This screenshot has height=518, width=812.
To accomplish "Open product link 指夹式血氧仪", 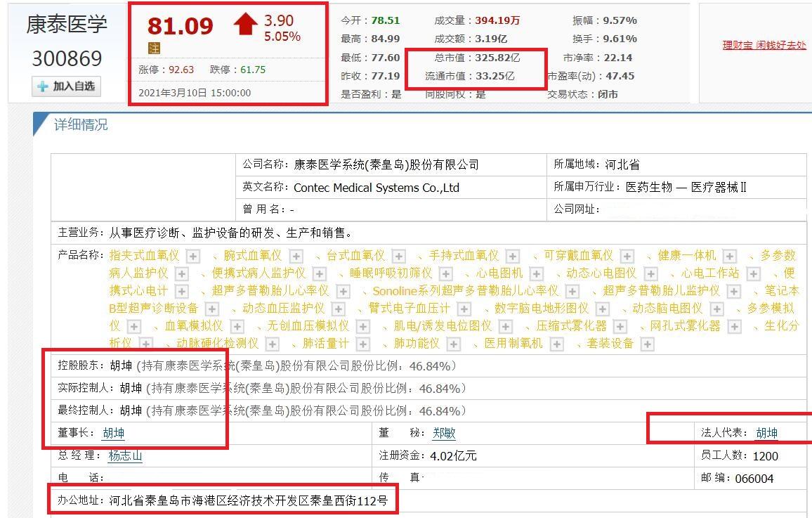I will tap(144, 256).
